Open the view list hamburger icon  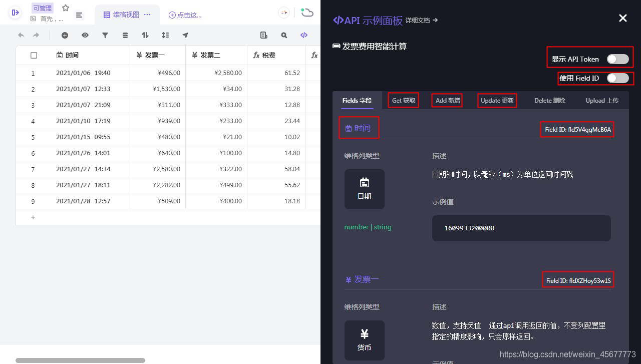(x=79, y=15)
